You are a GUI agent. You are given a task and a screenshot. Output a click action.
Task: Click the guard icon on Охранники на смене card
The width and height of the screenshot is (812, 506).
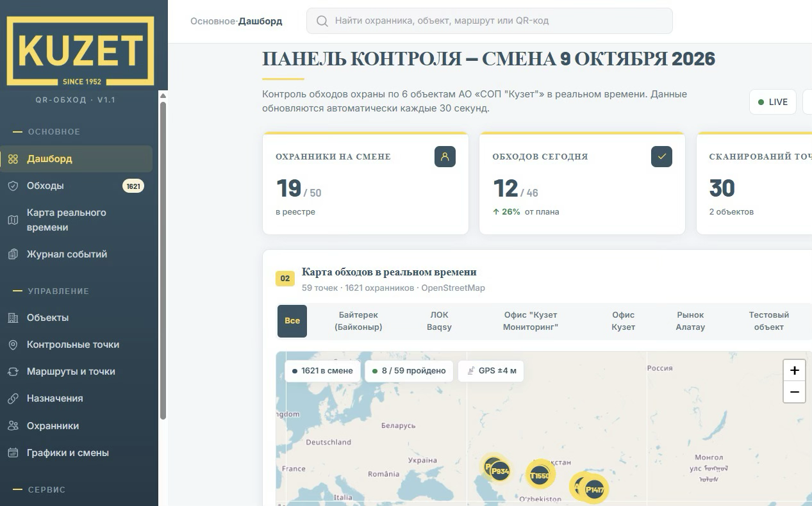[445, 156]
